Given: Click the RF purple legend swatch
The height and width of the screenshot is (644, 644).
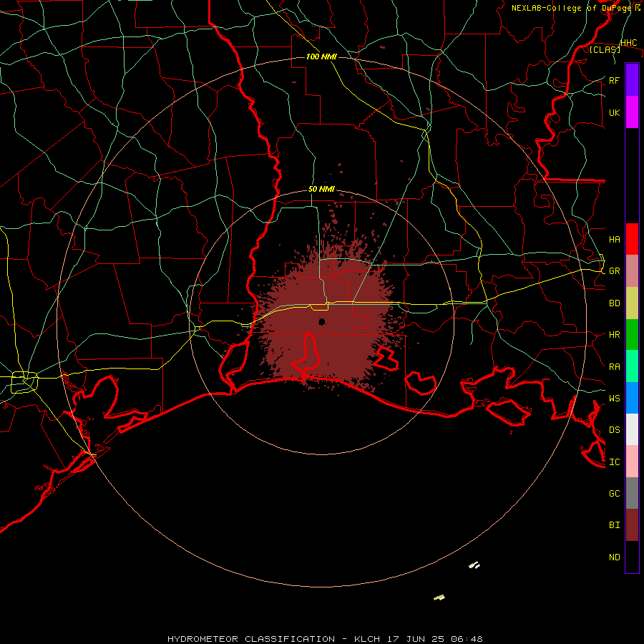Looking at the screenshot, I should click(632, 80).
